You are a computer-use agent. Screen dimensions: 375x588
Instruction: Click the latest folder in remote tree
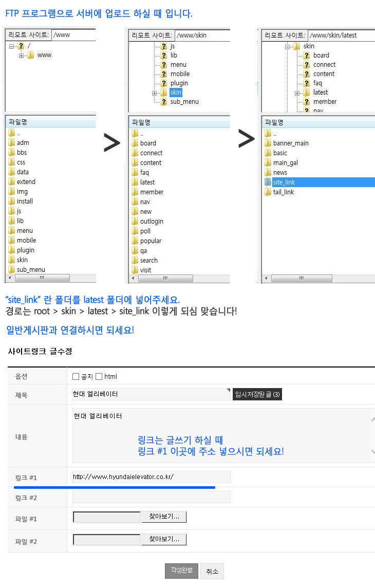point(320,93)
